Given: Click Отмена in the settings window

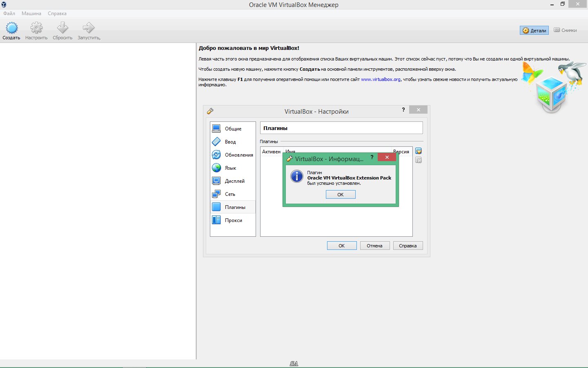Looking at the screenshot, I should (374, 246).
